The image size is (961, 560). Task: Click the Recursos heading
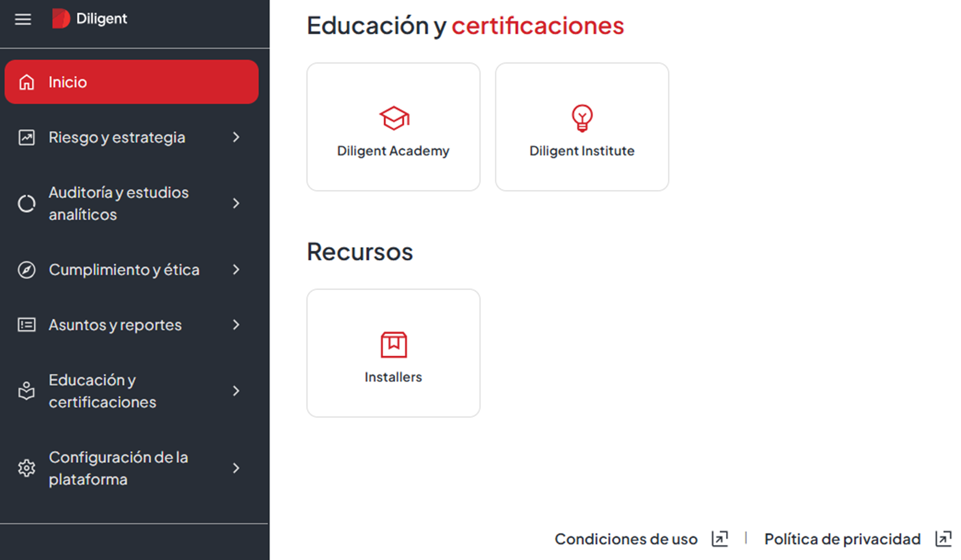360,252
